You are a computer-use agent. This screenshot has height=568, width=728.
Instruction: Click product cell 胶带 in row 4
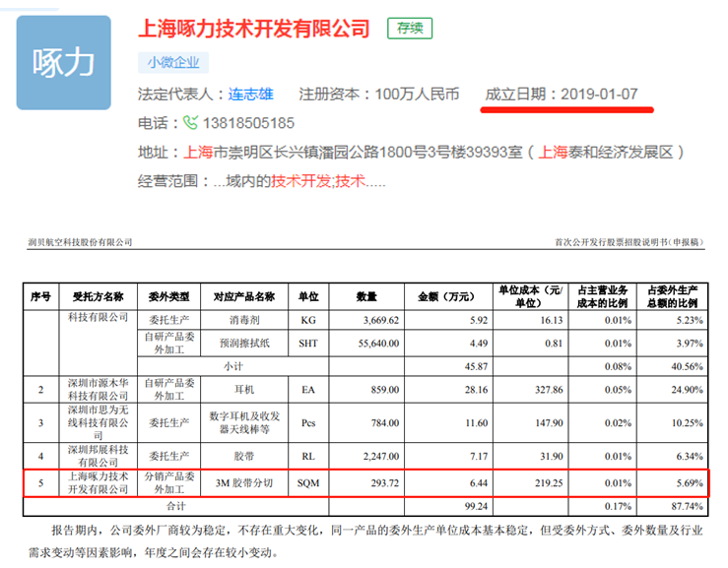pyautogui.click(x=244, y=457)
